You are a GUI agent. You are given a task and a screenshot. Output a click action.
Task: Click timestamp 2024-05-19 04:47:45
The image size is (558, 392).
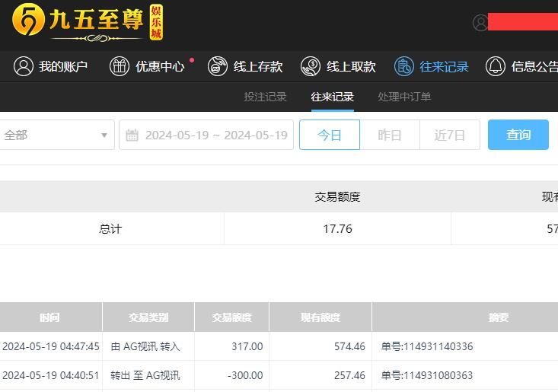pos(50,346)
